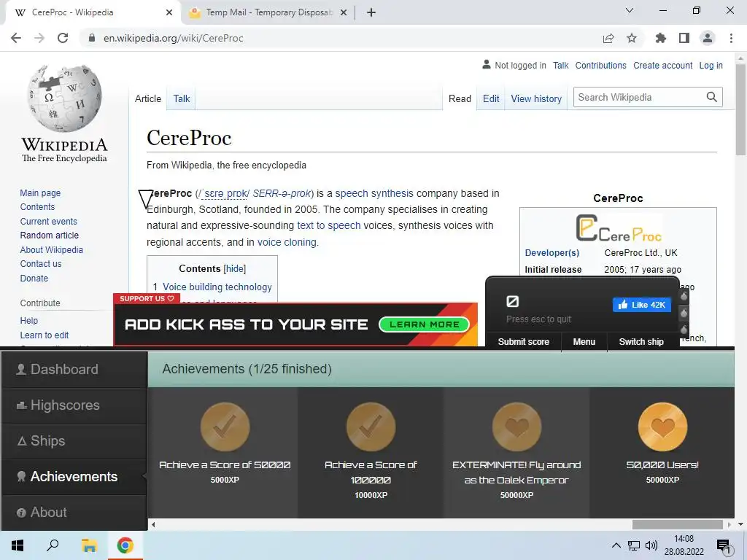The width and height of the screenshot is (747, 560).
Task: Click the lock icon in the address bar
Action: tap(92, 38)
